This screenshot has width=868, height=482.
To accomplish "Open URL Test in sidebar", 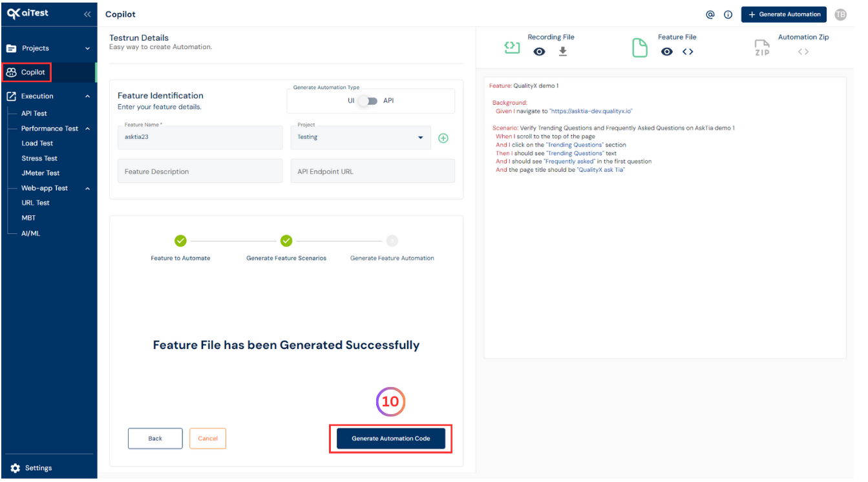I will (36, 203).
